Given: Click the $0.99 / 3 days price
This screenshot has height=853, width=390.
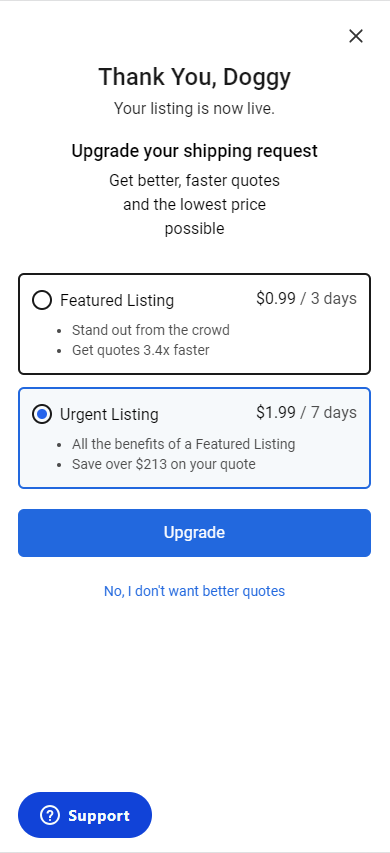Looking at the screenshot, I should pyautogui.click(x=306, y=299).
